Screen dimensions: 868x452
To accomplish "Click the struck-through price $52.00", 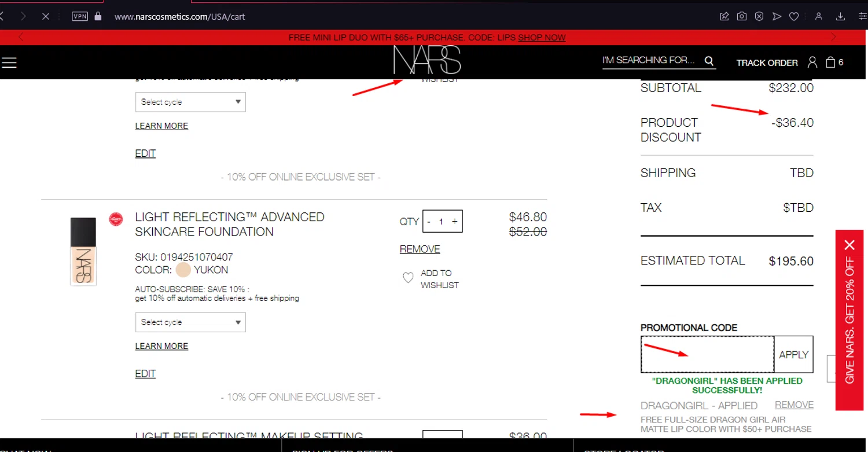I will click(528, 231).
